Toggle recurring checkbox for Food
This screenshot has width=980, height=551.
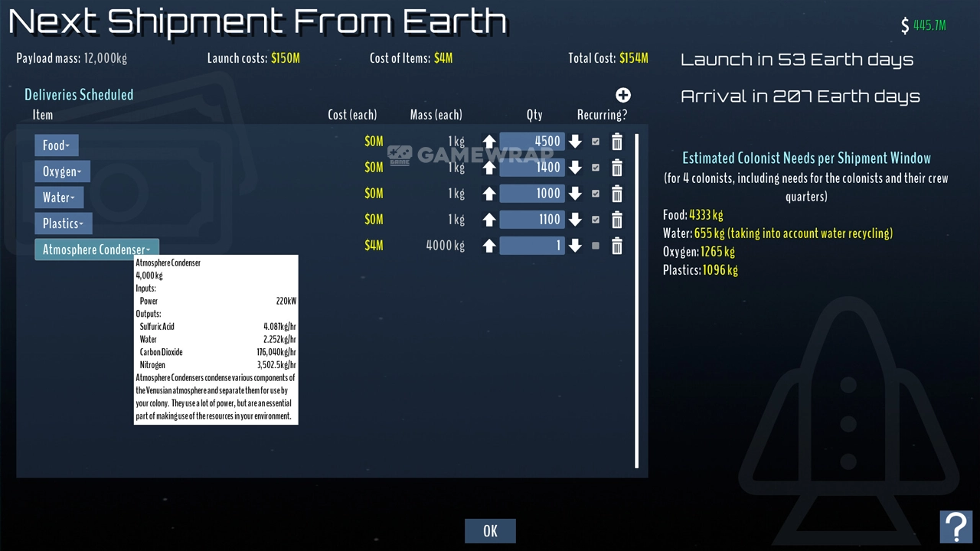click(596, 142)
